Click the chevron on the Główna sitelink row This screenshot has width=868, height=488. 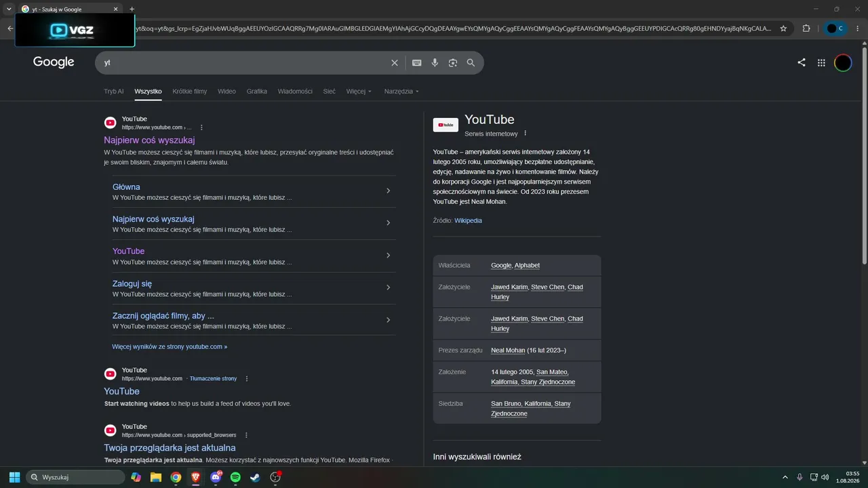(x=388, y=191)
